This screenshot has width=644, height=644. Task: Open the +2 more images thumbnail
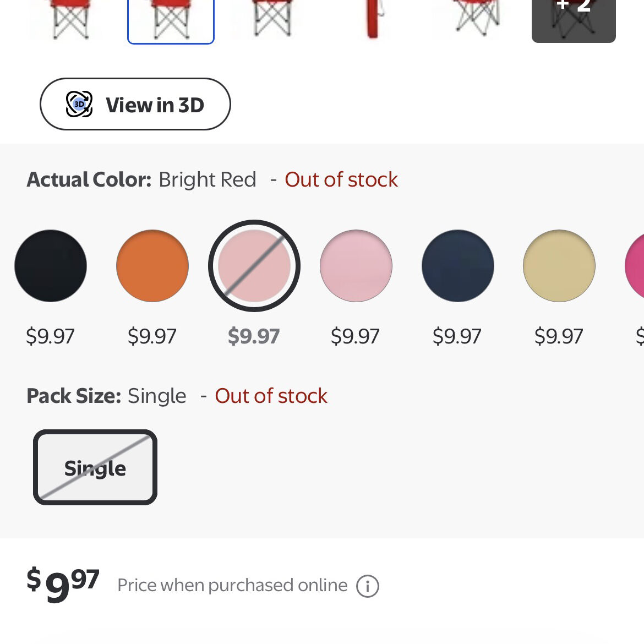click(x=574, y=19)
